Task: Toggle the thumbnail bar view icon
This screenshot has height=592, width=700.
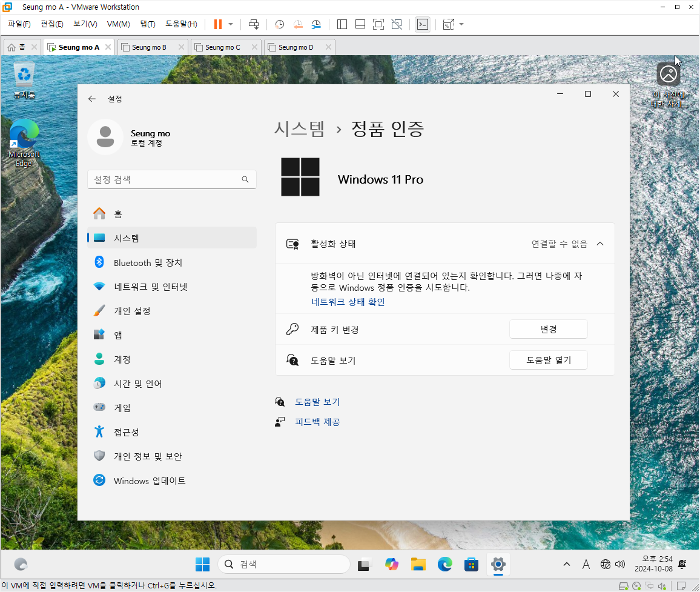Action: [360, 24]
